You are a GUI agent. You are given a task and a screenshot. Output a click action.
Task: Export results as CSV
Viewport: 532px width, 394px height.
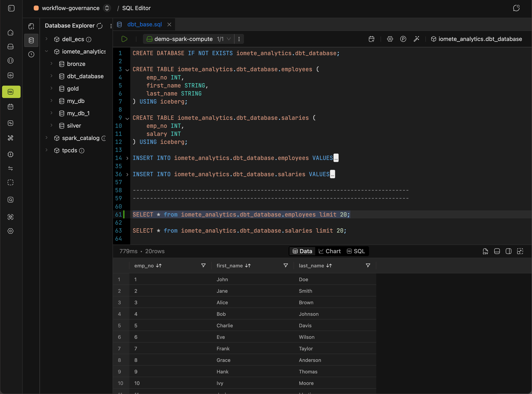(485, 251)
